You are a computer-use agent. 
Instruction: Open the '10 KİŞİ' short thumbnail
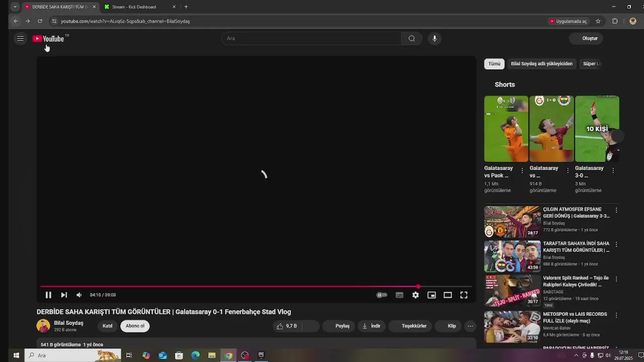[597, 129]
